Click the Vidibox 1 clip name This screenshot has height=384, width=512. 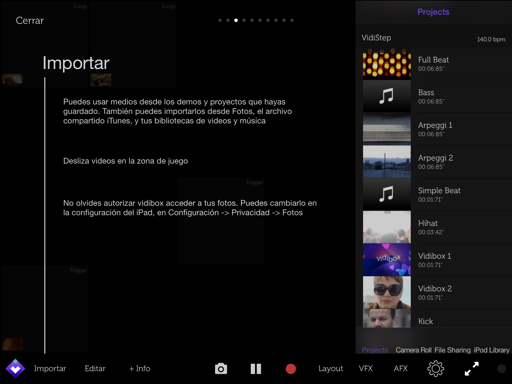tap(435, 256)
